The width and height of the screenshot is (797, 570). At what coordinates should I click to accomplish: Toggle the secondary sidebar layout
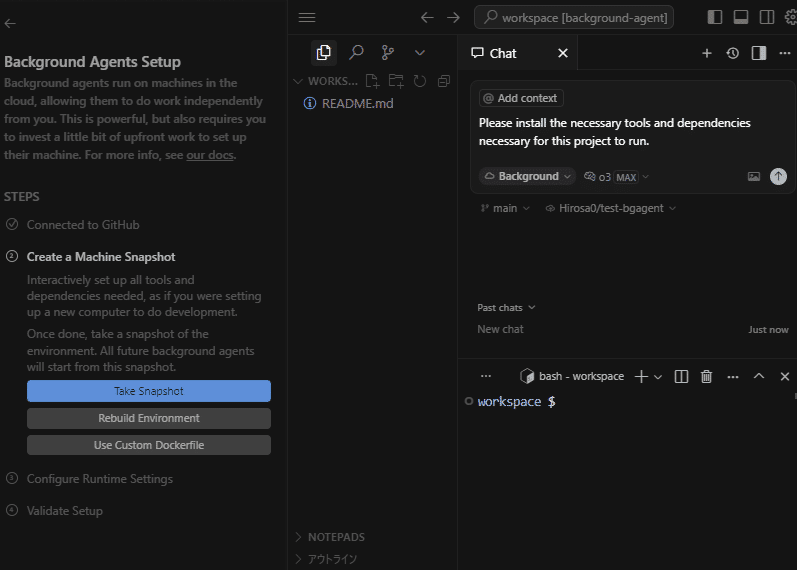(x=767, y=17)
